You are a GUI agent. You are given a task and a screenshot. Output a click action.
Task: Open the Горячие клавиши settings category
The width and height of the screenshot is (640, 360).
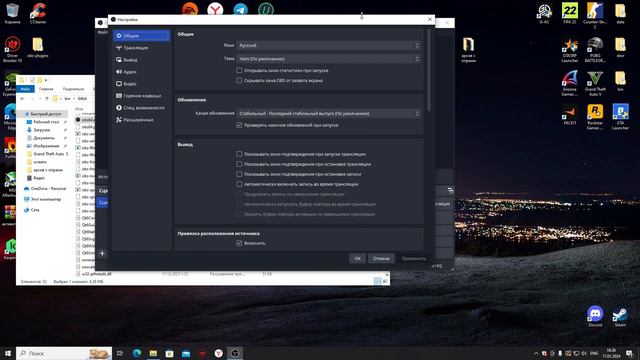tap(142, 96)
